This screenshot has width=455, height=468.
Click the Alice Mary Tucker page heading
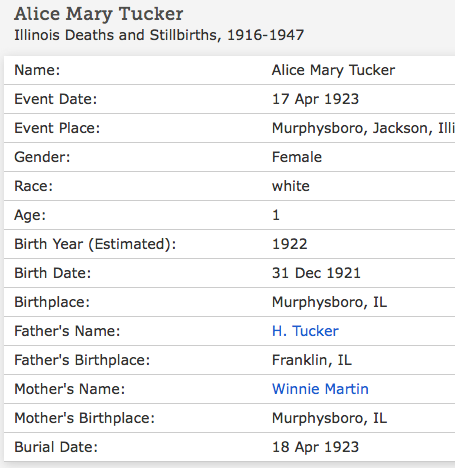point(99,14)
